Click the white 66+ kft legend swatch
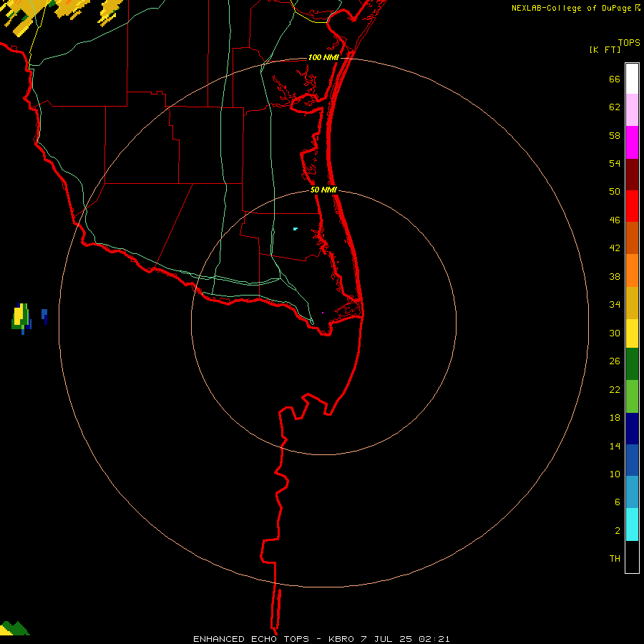644x644 pixels. coord(632,79)
